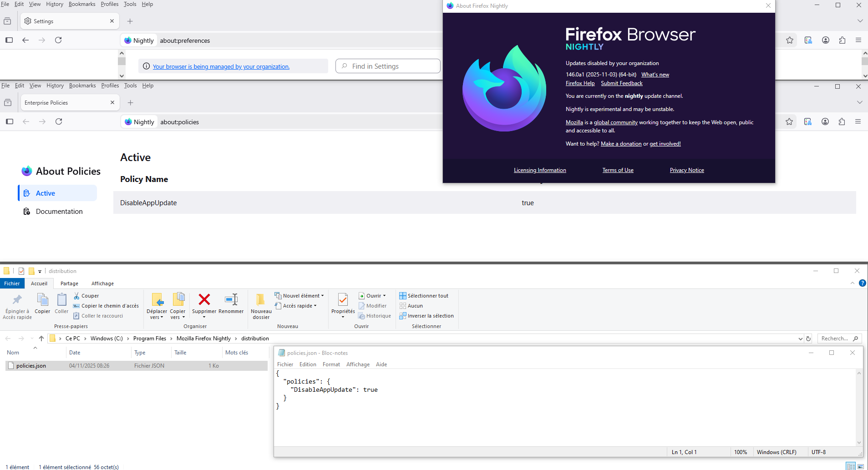
Task: Close the Settings tab
Action: tap(112, 21)
